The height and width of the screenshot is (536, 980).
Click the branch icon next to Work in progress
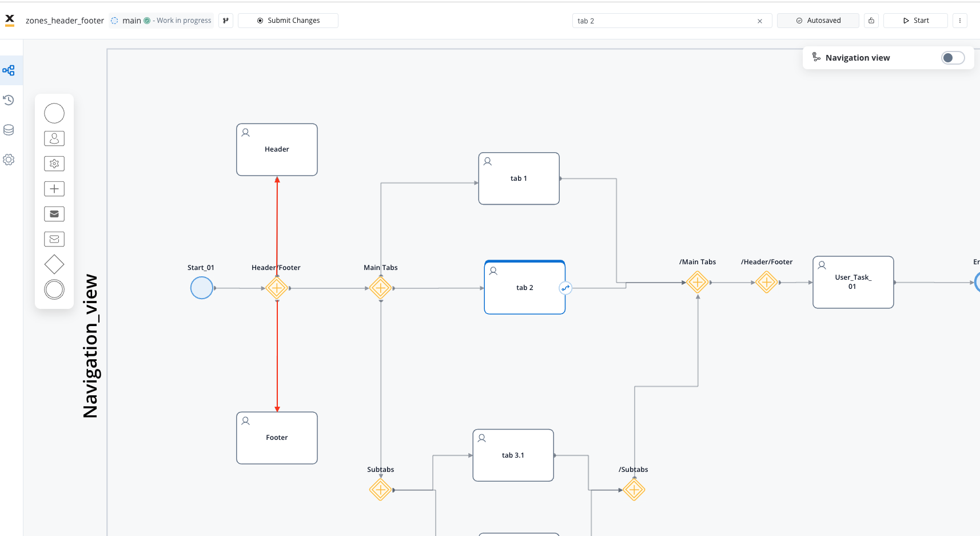pos(226,21)
